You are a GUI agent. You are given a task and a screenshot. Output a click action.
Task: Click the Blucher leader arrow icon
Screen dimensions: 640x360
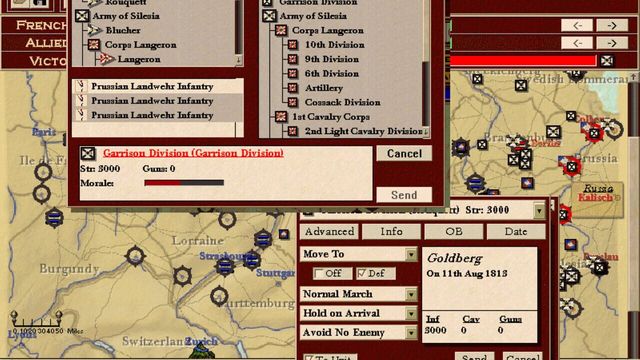(94, 30)
